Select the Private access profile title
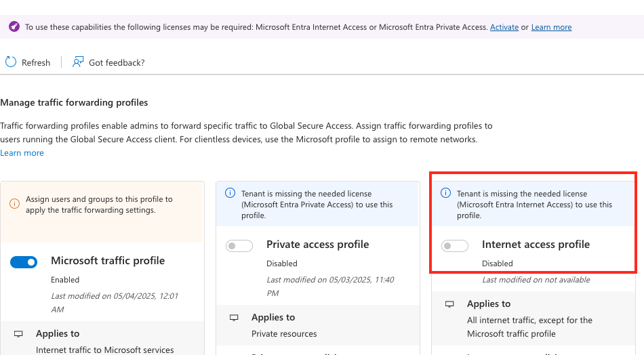 317,244
